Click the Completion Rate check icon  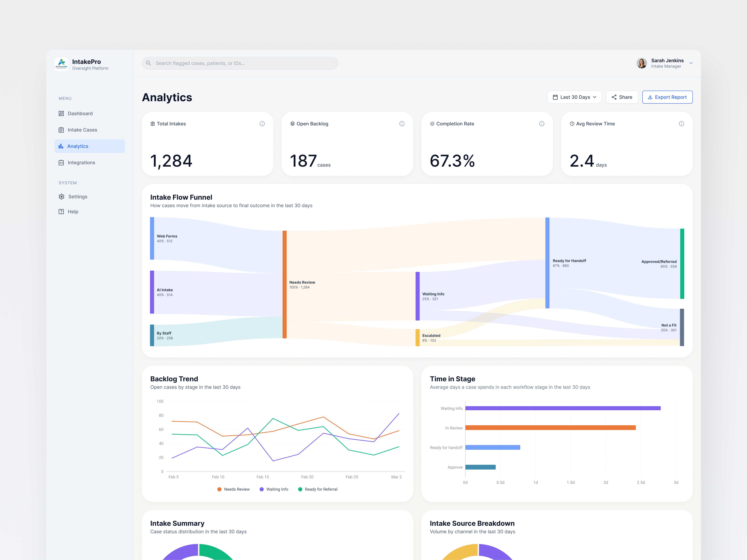[432, 124]
